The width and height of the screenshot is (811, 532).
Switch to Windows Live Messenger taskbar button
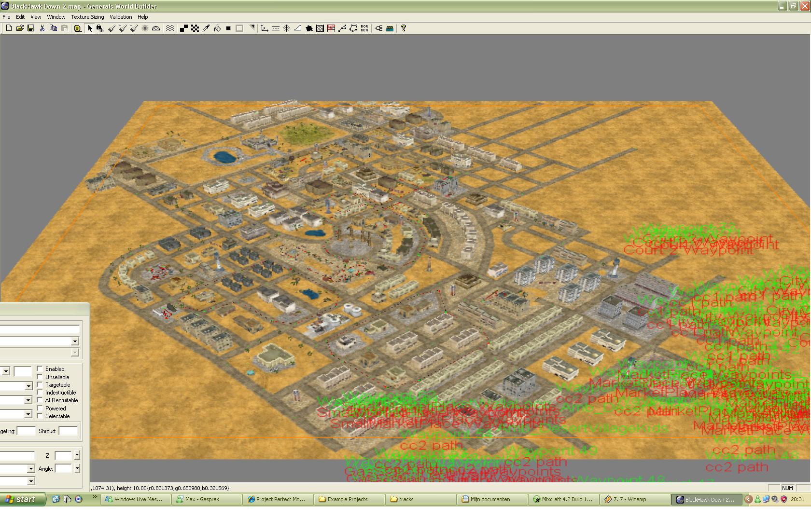click(x=136, y=499)
